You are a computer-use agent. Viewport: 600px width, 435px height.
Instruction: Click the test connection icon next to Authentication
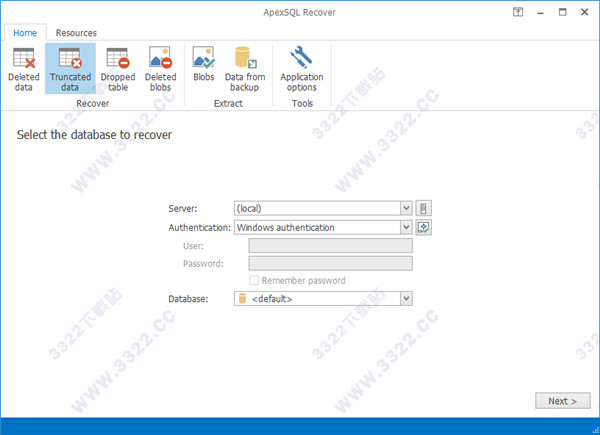click(x=423, y=228)
